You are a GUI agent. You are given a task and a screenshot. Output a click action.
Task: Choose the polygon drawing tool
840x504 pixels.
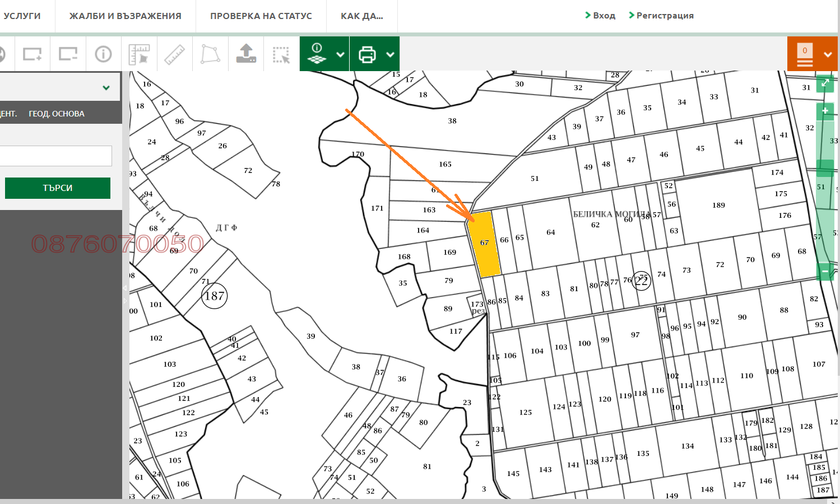pyautogui.click(x=210, y=54)
